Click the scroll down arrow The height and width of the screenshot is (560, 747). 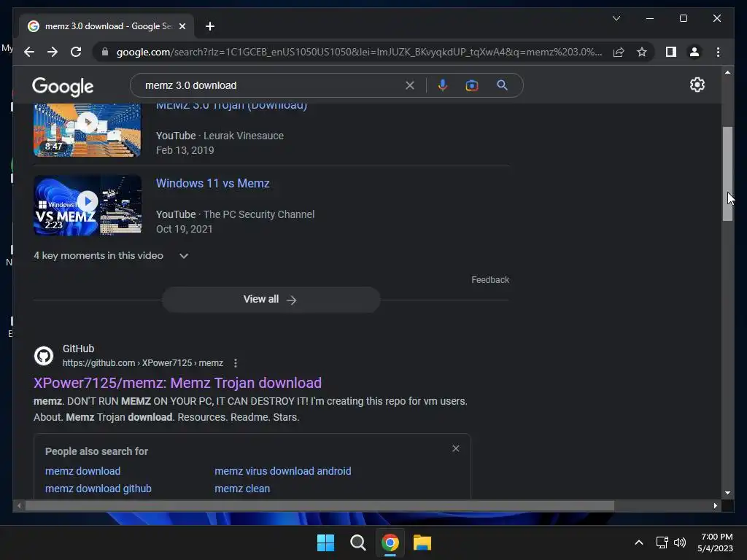[727, 493]
